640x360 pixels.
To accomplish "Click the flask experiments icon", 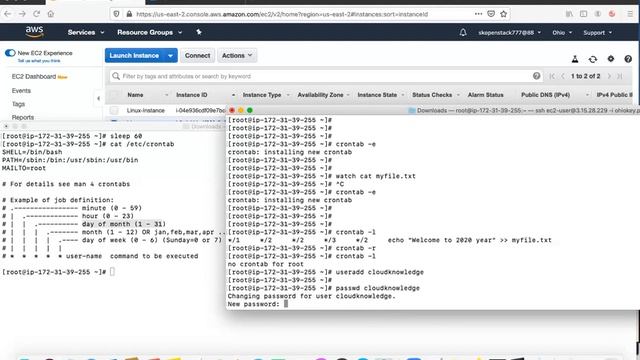I will coord(575,59).
